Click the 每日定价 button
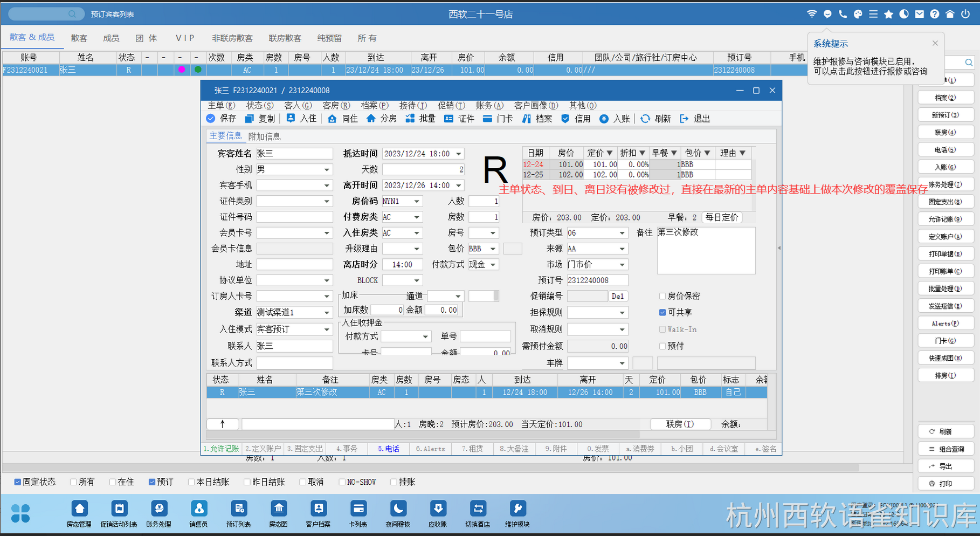This screenshot has width=980, height=536. (722, 217)
